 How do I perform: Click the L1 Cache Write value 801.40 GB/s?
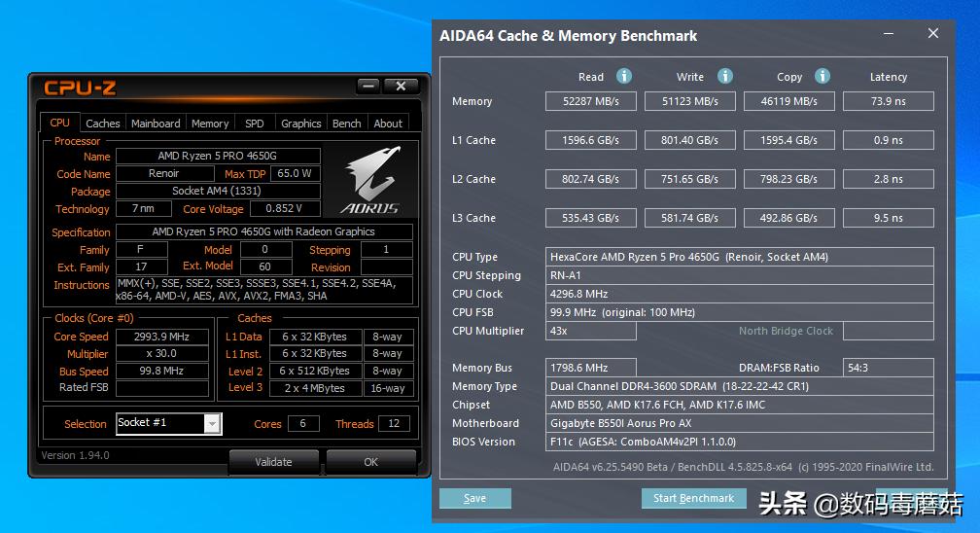click(690, 140)
